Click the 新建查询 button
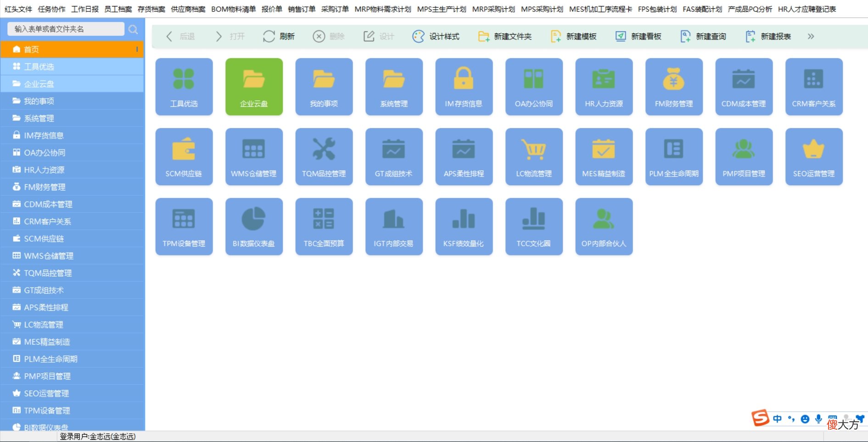868x442 pixels. [x=703, y=36]
